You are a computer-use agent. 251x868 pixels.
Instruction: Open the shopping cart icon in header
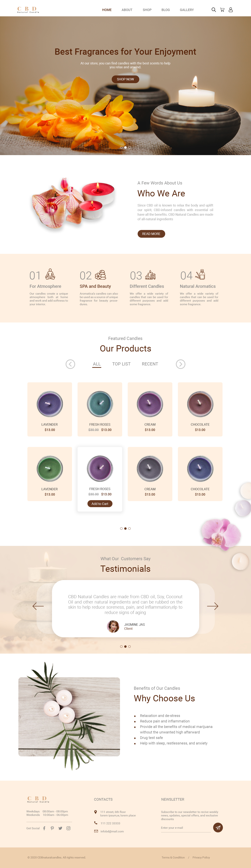click(222, 10)
